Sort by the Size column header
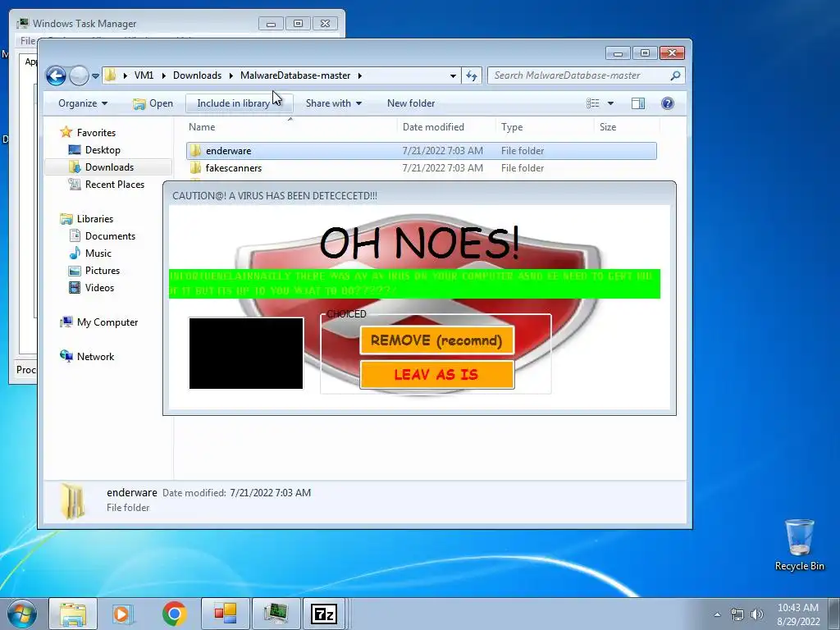The height and width of the screenshot is (630, 840). pyautogui.click(x=608, y=127)
